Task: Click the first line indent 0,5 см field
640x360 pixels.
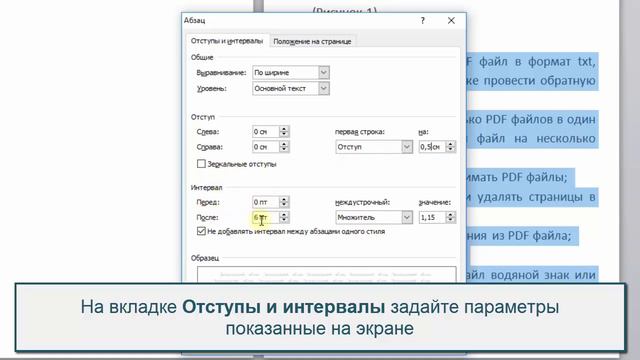Action: [432, 147]
